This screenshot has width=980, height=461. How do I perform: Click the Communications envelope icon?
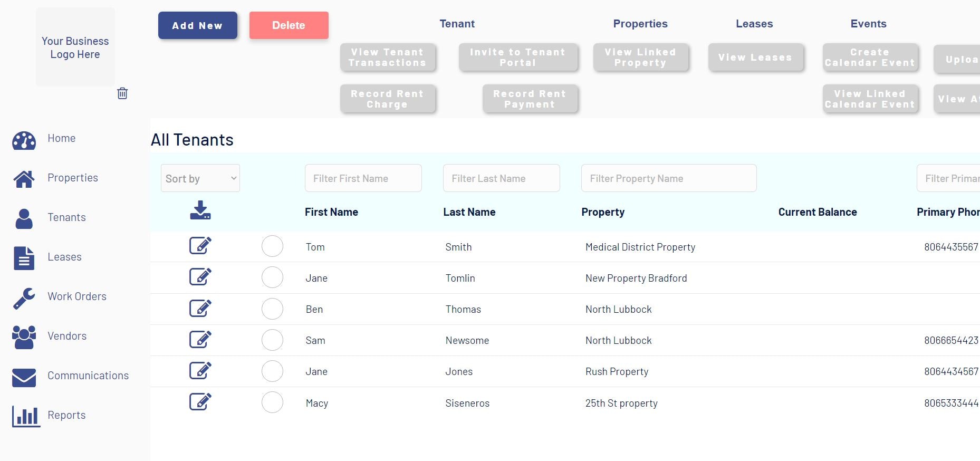[x=24, y=378]
